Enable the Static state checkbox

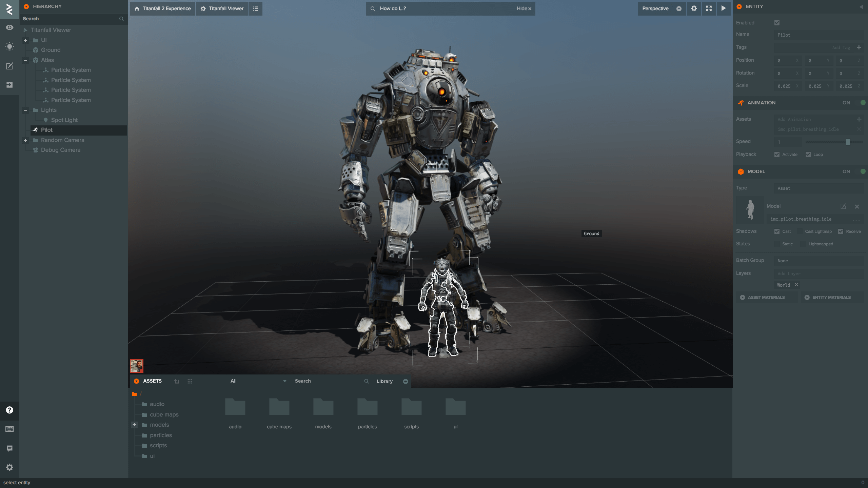(777, 244)
